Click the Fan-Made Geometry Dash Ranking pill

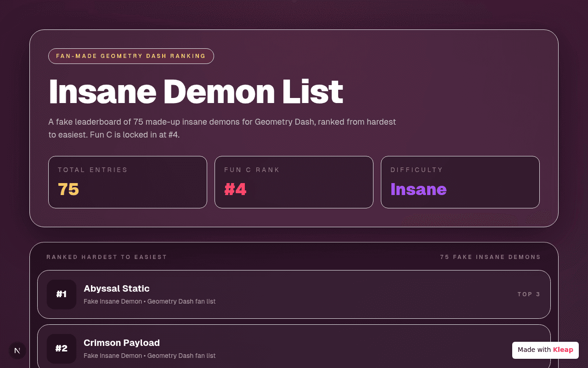pos(131,56)
